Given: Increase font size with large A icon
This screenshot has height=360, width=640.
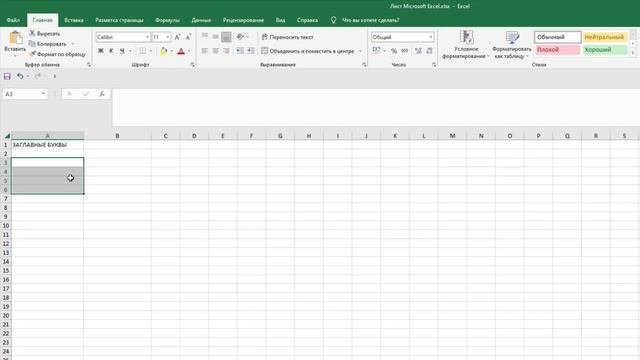Looking at the screenshot, I should pyautogui.click(x=178, y=37).
